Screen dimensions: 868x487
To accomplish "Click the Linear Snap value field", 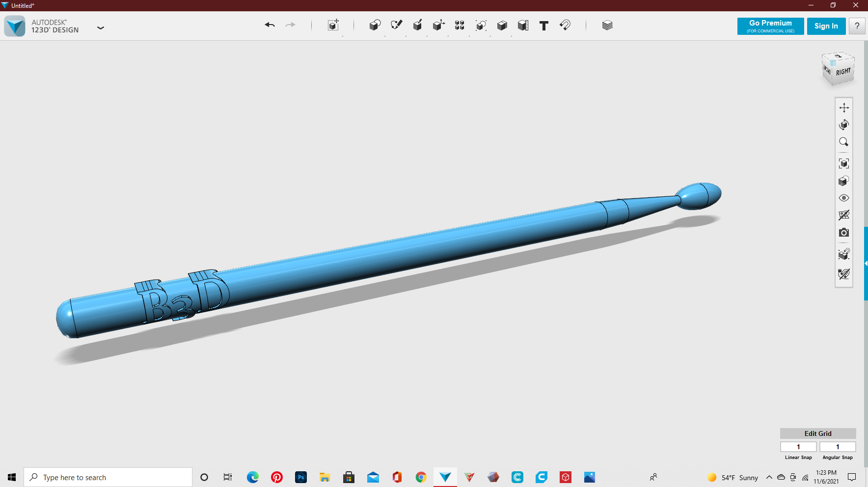I will coord(798,447).
